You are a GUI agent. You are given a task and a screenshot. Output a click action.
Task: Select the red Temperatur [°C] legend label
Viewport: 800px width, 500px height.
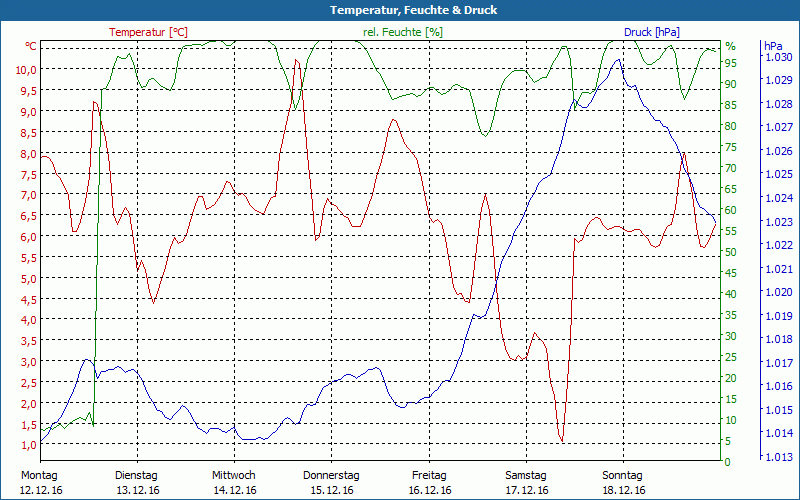pyautogui.click(x=148, y=32)
